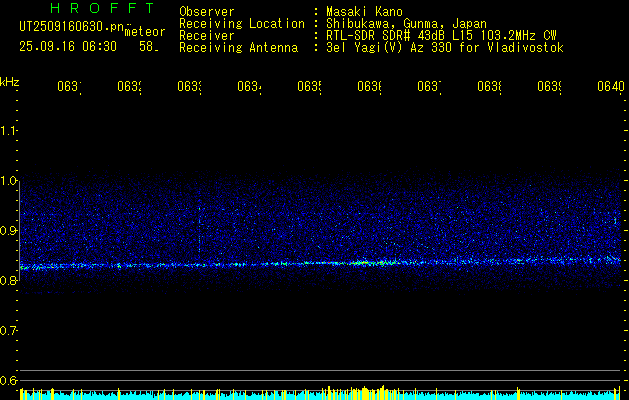Screen dimensions: 629x400
Task: Click the 0.9 frequency axis label
Action: tap(9, 231)
